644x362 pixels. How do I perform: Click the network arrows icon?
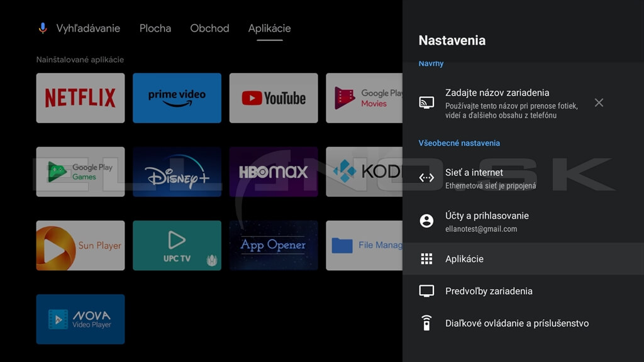(426, 178)
